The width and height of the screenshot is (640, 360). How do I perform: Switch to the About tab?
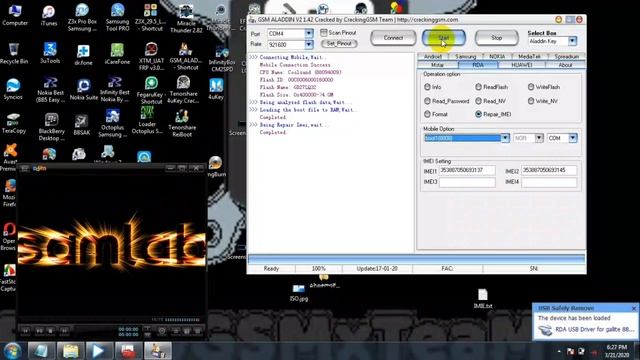coord(565,65)
